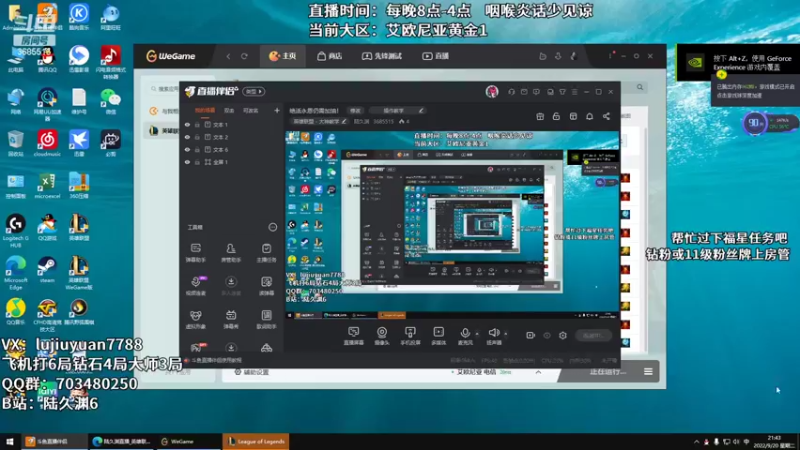The width and height of the screenshot is (800, 450).
Task: Lock the 文本 6 layer
Action: pyautogui.click(x=197, y=149)
